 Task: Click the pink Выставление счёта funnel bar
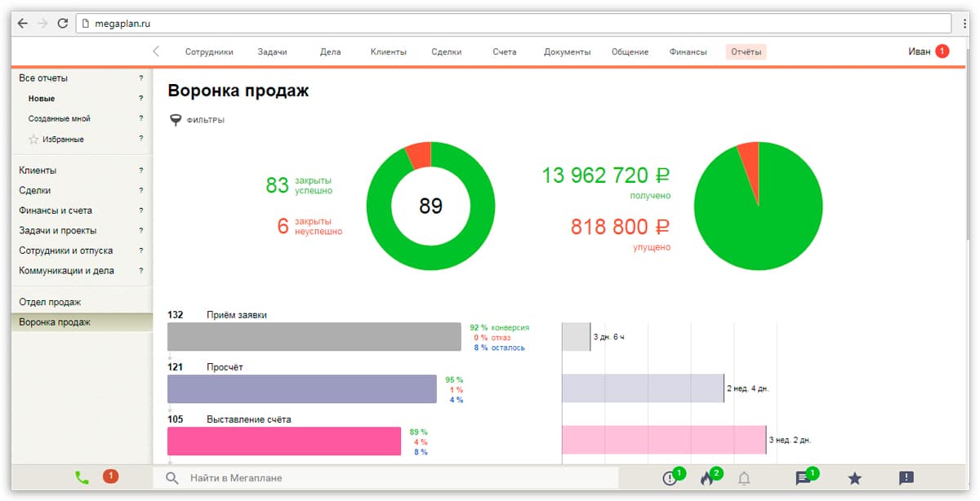tap(283, 441)
